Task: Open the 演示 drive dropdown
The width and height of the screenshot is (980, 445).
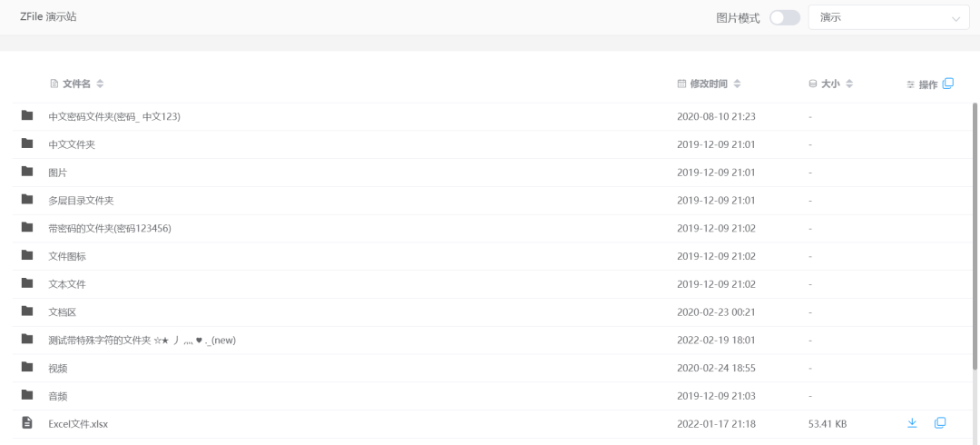Action: pyautogui.click(x=888, y=17)
